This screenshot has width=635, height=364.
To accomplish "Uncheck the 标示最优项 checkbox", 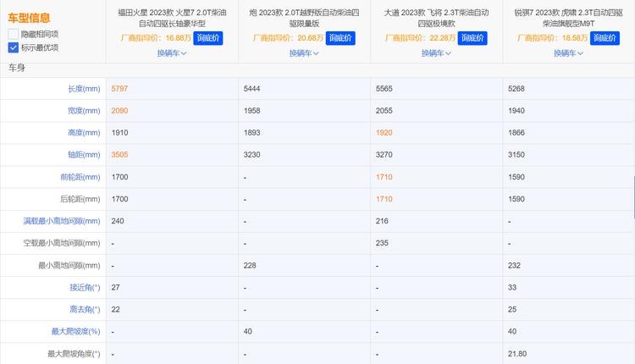I will point(14,47).
